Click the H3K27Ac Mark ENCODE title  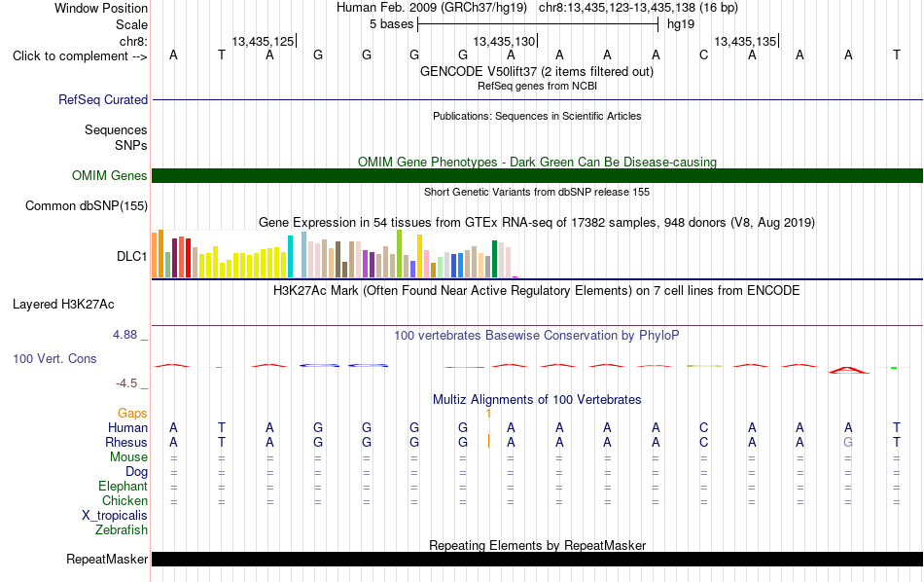point(537,291)
